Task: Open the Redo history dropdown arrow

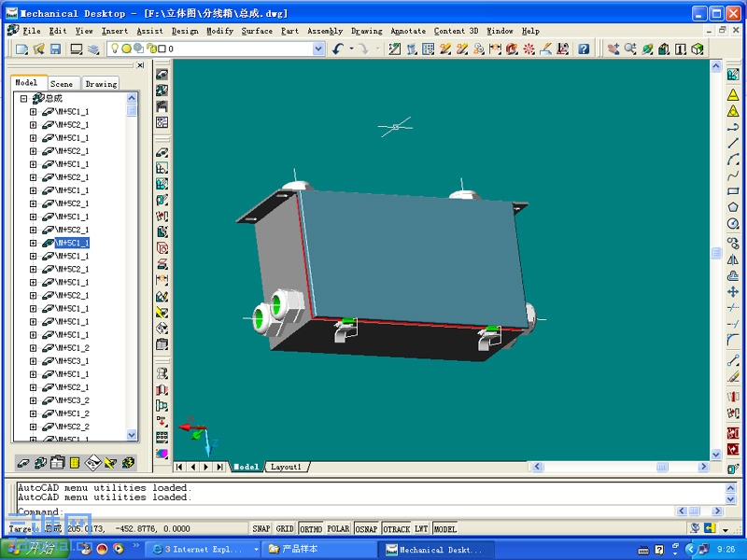Action: 378,49
